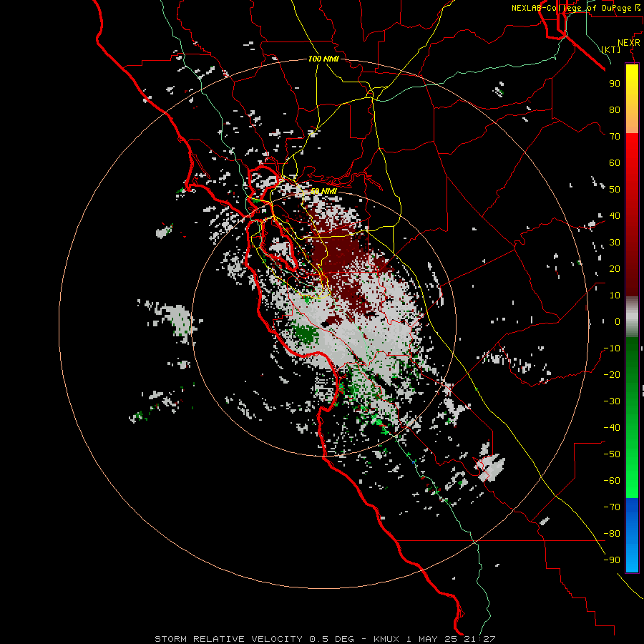
Task: Click the "100 NMI" range ring label
Action: [323, 59]
